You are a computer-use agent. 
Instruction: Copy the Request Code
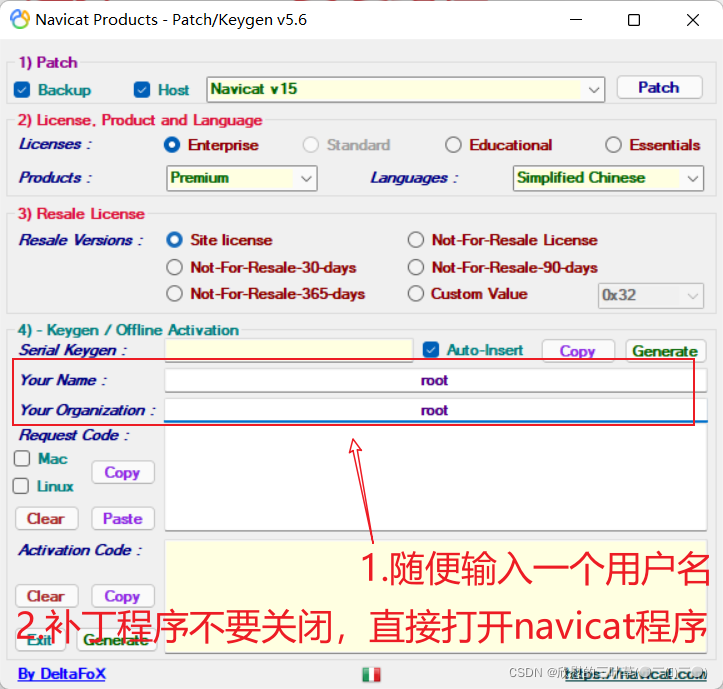[x=123, y=472]
